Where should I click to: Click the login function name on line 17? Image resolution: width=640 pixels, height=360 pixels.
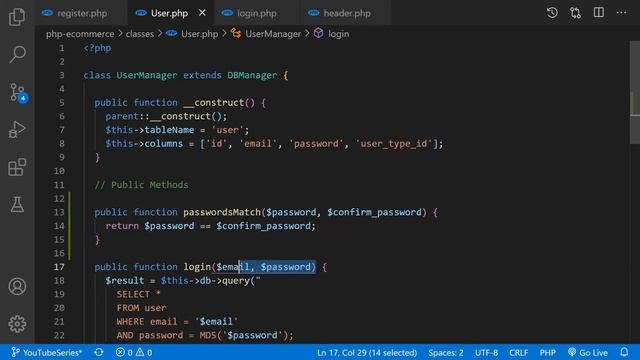tap(197, 267)
